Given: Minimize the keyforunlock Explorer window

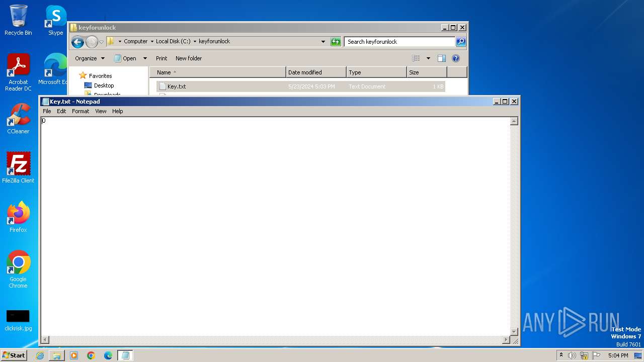Looking at the screenshot, I should point(444,28).
